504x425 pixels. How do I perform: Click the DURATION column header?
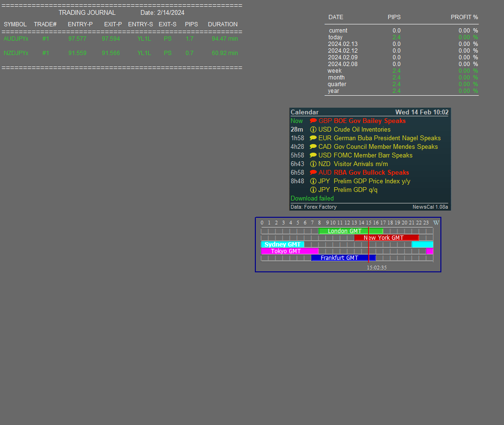(x=223, y=24)
